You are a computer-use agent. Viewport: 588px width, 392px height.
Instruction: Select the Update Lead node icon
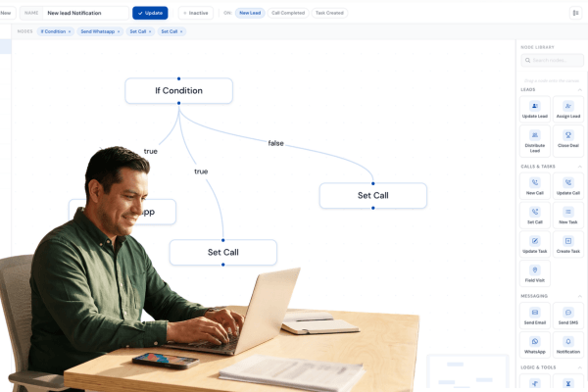[x=534, y=106]
